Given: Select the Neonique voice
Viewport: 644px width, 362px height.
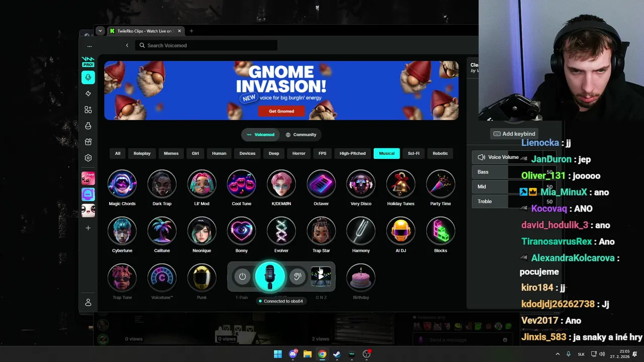Looking at the screenshot, I should tap(202, 231).
